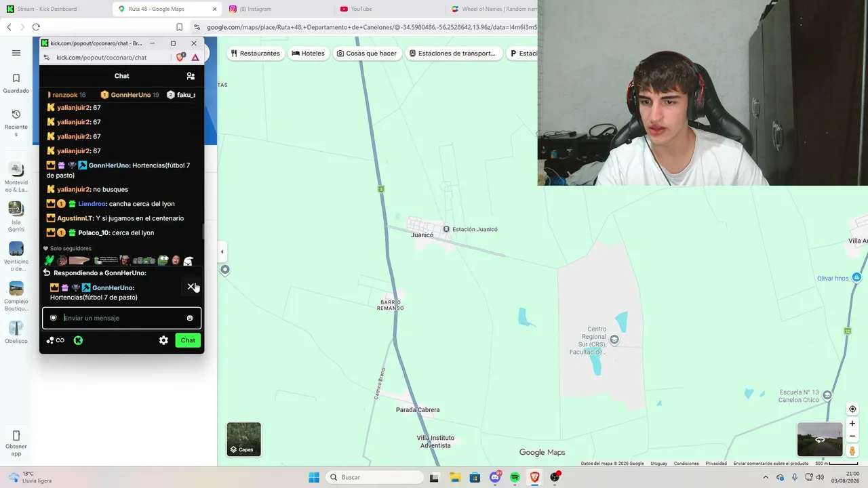Open Obelisco recent place
The width and height of the screenshot is (868, 488).
tap(16, 332)
